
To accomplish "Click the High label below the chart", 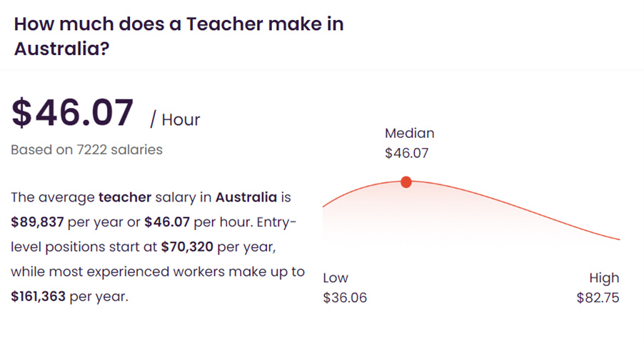I will 604,279.
